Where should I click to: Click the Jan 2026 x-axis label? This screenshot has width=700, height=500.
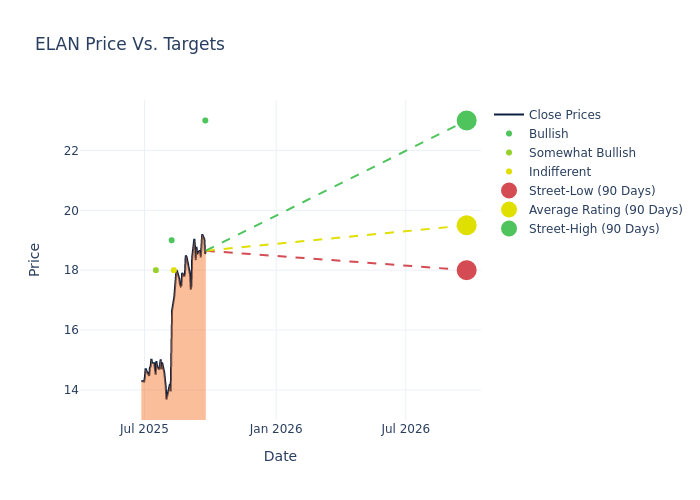pyautogui.click(x=276, y=429)
